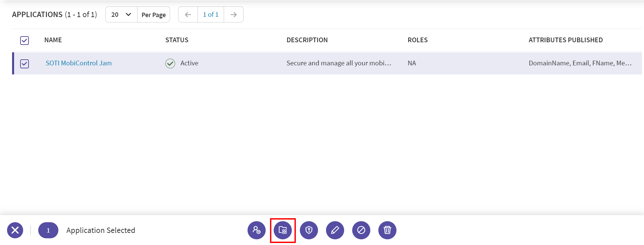Click the STATUS column header
644x245 pixels.
coord(177,40)
